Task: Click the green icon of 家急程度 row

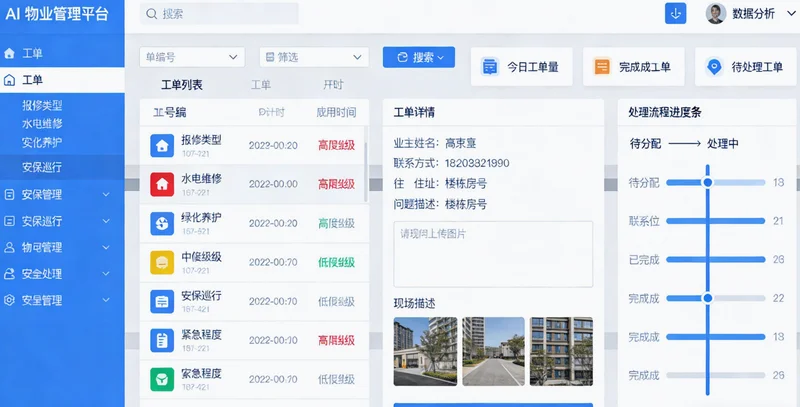Action: (162, 379)
